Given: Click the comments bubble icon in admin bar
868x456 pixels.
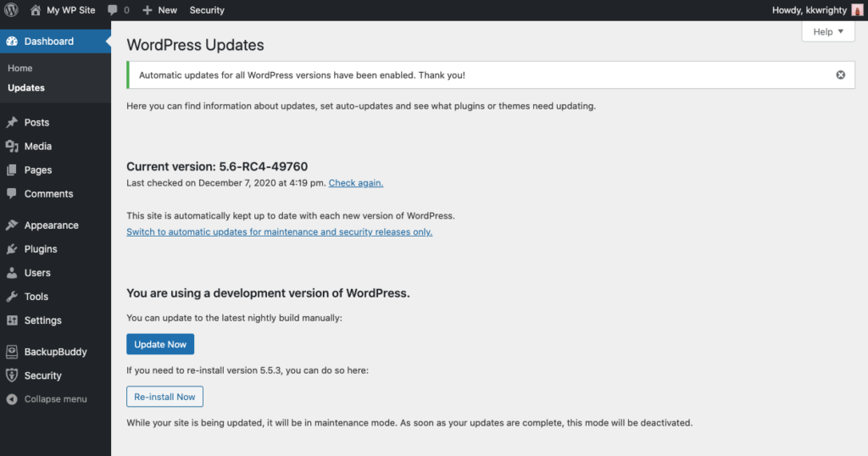Looking at the screenshot, I should coord(113,10).
